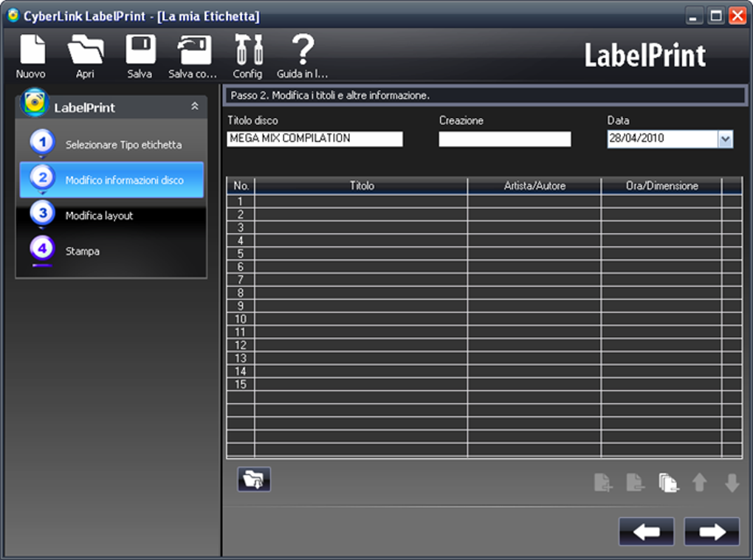Screen dimensions: 753x560
Task: Select track row number 4
Action: (x=484, y=241)
